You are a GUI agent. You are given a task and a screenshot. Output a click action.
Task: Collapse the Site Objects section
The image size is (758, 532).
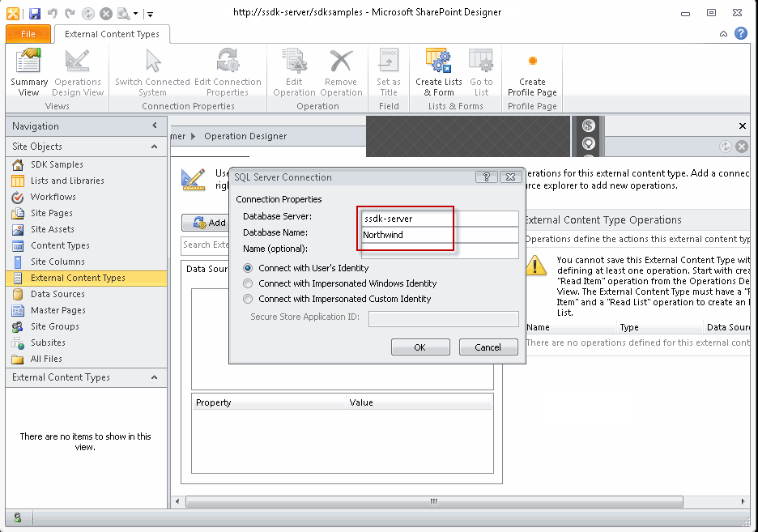(155, 147)
